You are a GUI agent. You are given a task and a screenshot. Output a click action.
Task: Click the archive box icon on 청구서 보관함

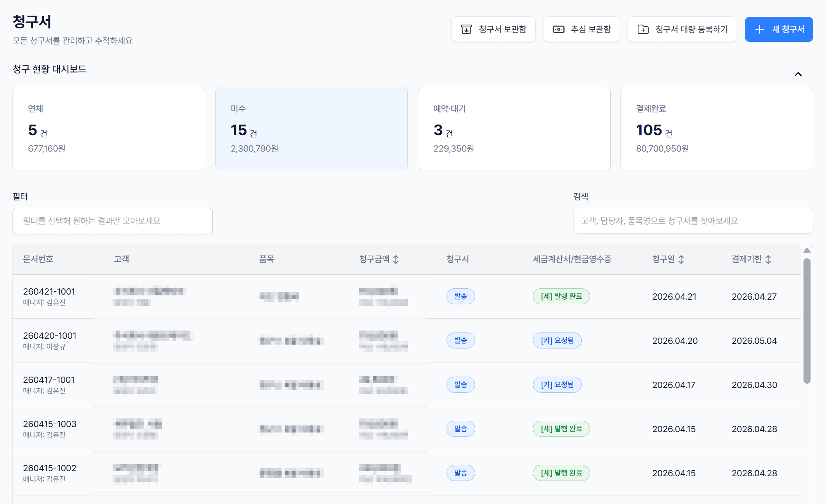tap(466, 29)
